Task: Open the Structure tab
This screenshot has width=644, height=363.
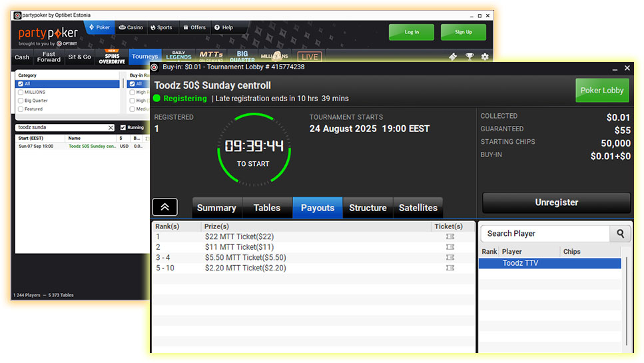Action: pyautogui.click(x=368, y=208)
